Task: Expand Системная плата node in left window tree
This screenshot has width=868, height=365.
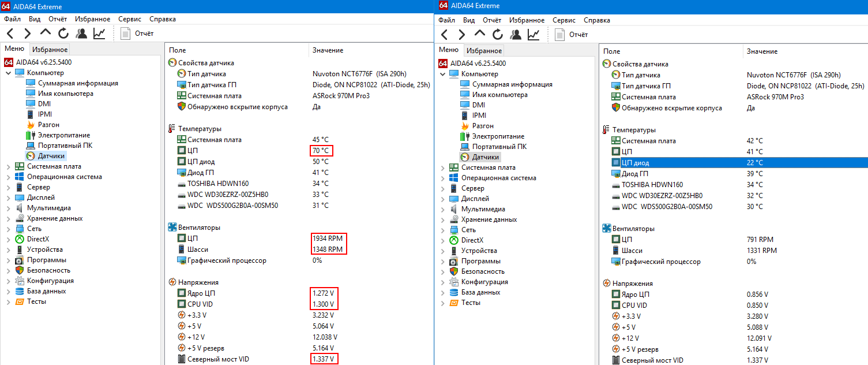Action: point(8,166)
